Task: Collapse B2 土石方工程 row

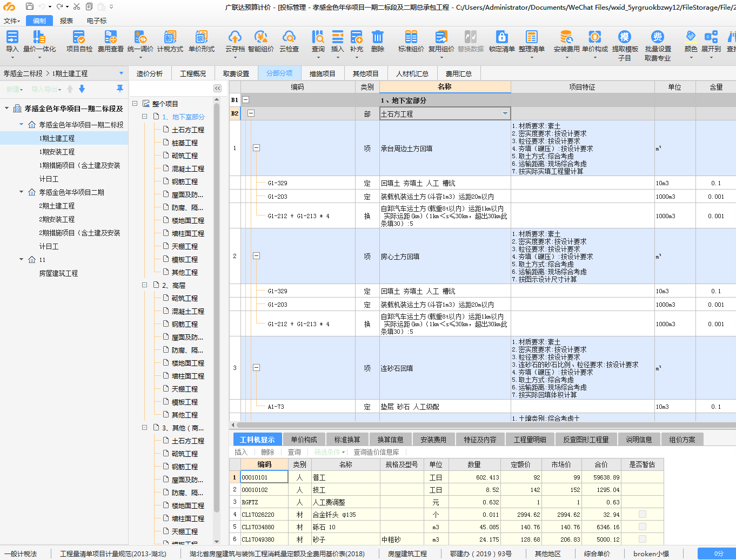Action: [251, 113]
